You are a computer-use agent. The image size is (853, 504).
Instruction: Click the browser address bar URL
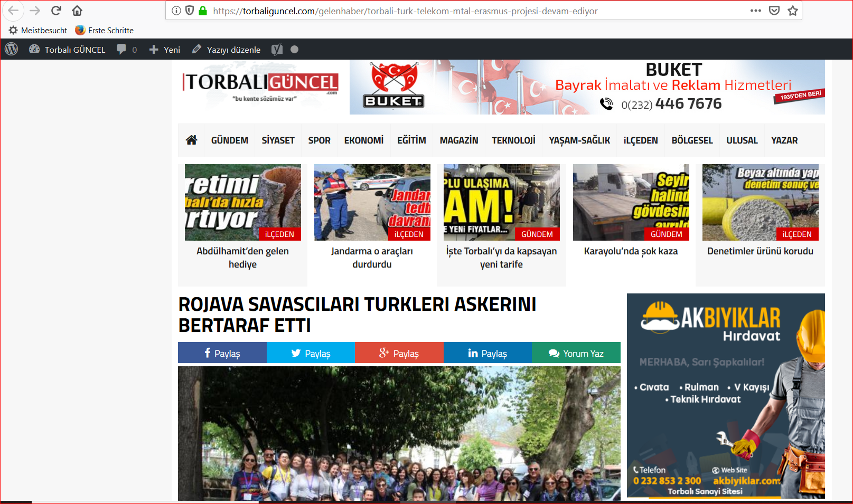tap(405, 11)
